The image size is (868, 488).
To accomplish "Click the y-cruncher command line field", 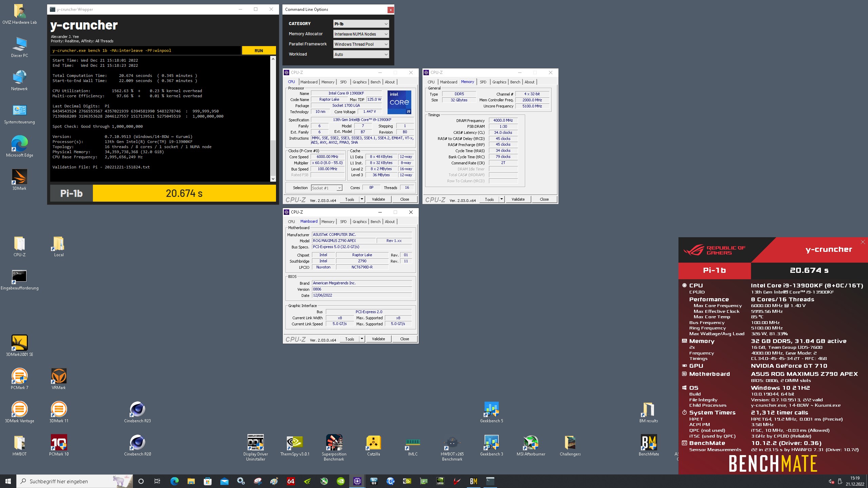I will 145,50.
